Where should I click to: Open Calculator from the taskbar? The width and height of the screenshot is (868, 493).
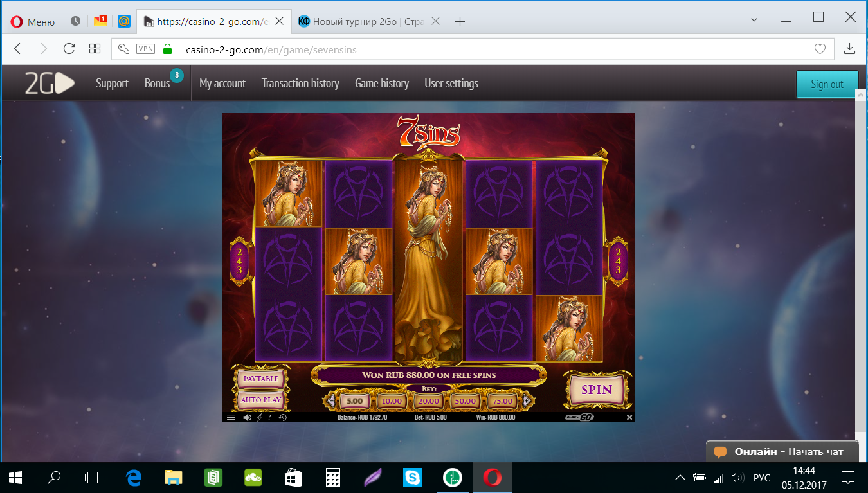click(x=333, y=478)
